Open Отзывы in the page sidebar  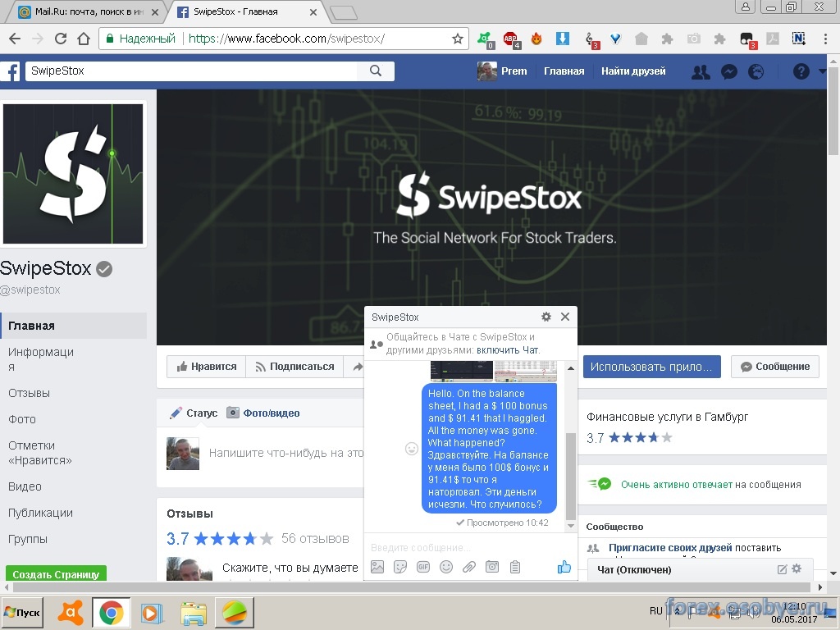[x=29, y=393]
